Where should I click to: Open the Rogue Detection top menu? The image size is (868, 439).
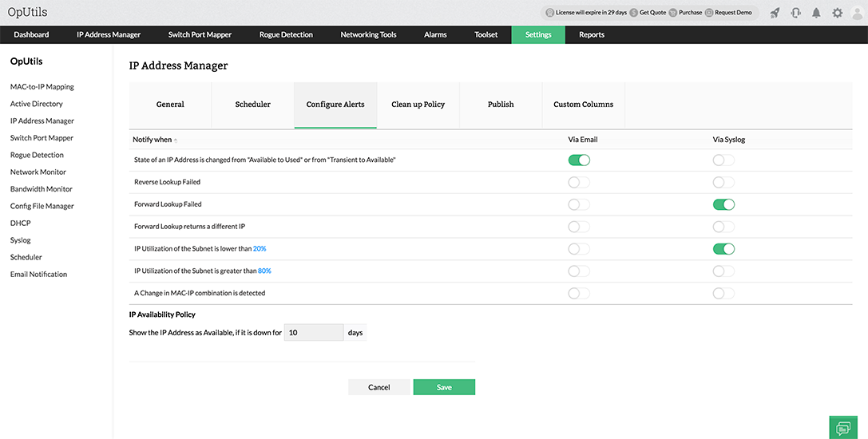pyautogui.click(x=286, y=34)
